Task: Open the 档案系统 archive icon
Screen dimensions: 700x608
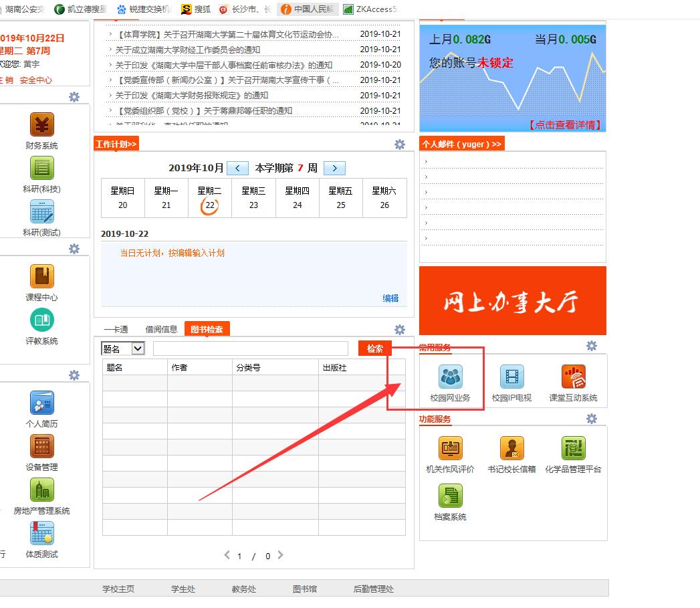Action: [450, 496]
